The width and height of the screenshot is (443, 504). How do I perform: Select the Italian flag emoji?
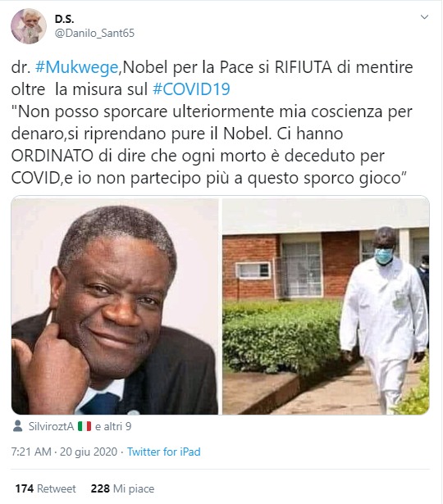pos(84,426)
